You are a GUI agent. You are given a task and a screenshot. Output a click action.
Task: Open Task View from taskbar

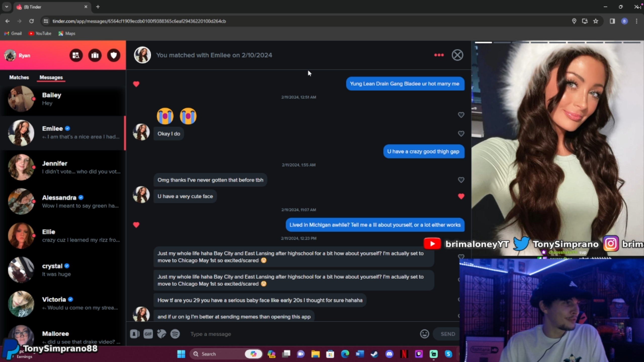(x=286, y=354)
